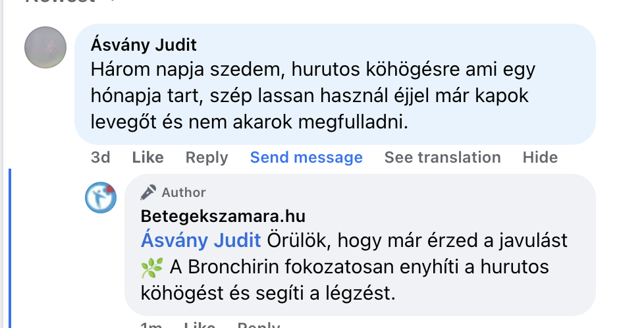Click Ásvány Judit's gray profile avatar
644x328 pixels.
(x=45, y=47)
